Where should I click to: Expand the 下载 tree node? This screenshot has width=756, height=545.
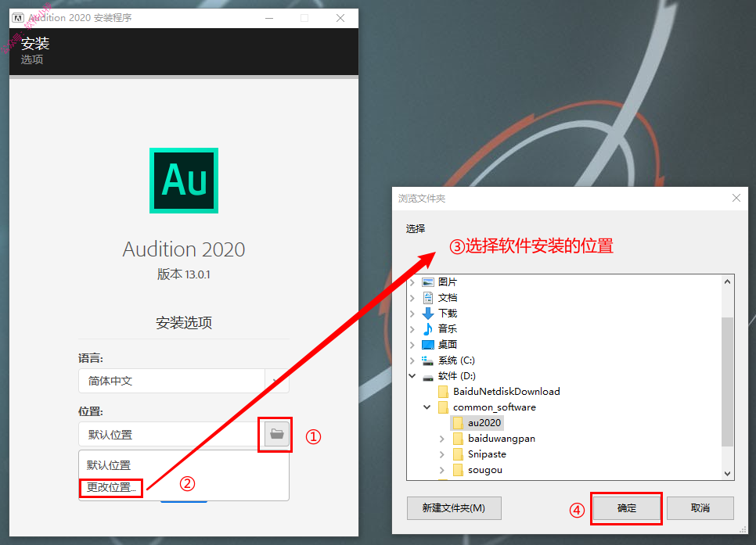[x=412, y=314]
